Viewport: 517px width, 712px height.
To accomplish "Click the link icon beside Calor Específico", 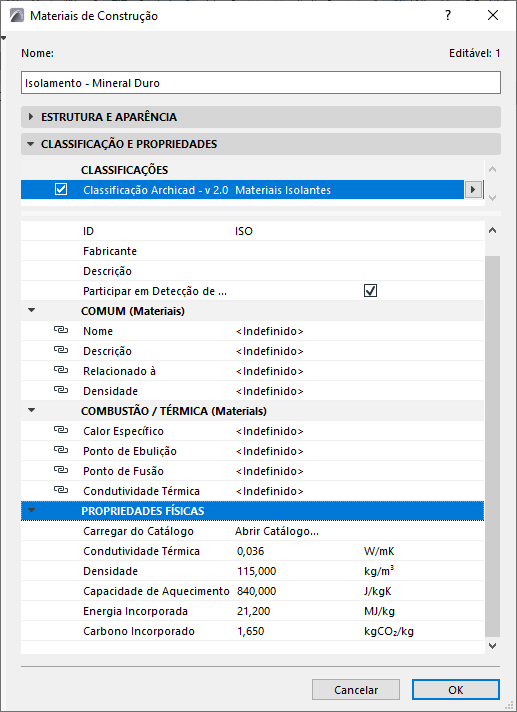I will click(61, 430).
